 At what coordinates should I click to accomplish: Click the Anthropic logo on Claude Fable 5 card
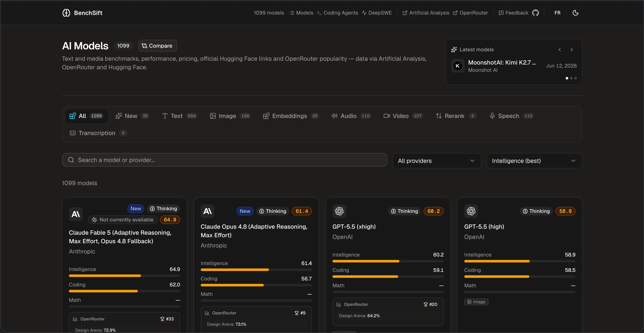76,214
